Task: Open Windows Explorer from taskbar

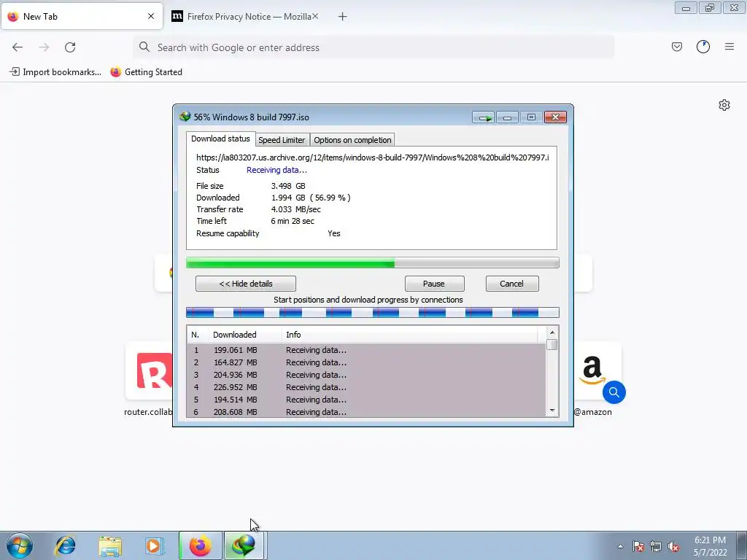Action: 110,545
